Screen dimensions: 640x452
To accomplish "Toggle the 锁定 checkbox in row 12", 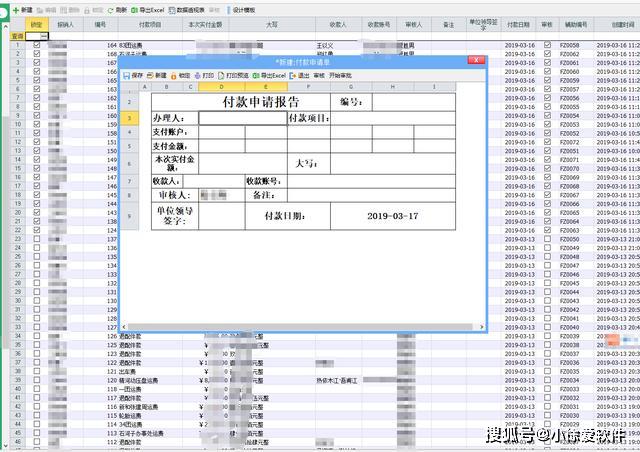I will tap(37, 142).
